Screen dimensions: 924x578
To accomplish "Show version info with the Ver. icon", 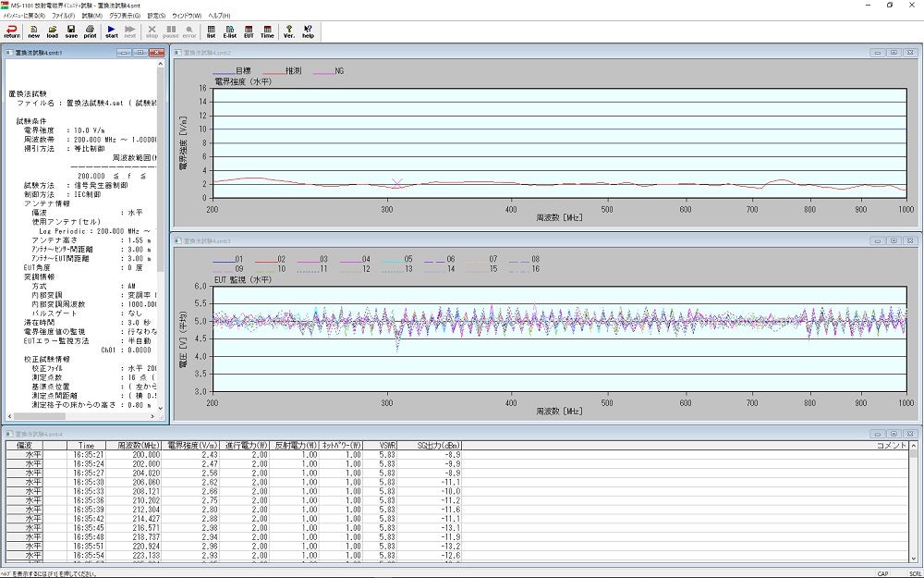I will 288,31.
